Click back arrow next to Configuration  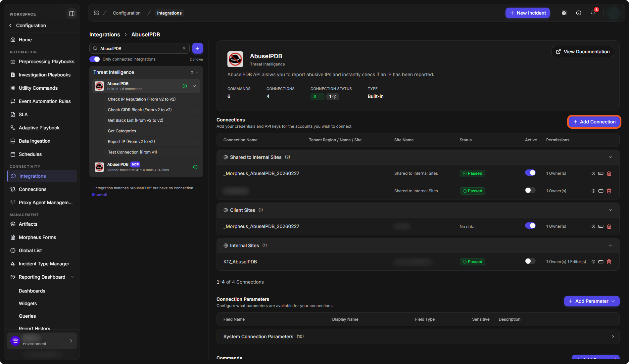coord(10,25)
